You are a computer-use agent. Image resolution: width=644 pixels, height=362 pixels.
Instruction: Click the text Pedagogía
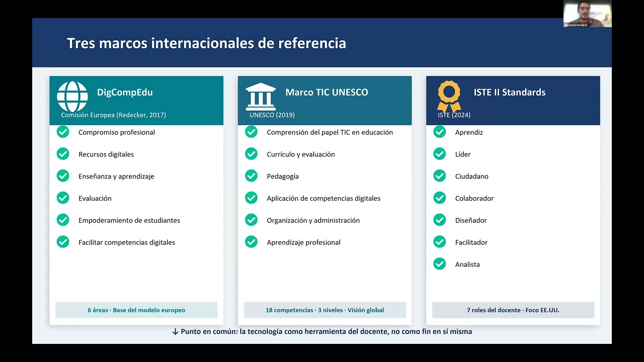pos(283,176)
